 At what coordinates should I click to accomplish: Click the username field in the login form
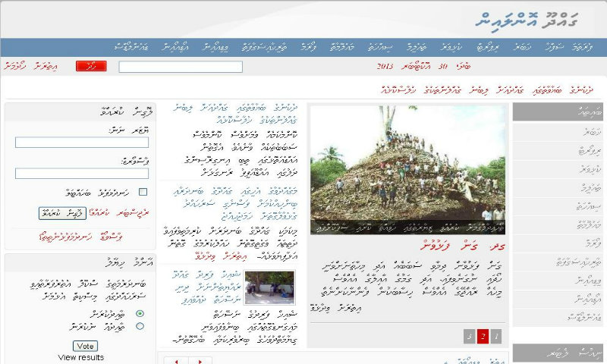(82, 143)
